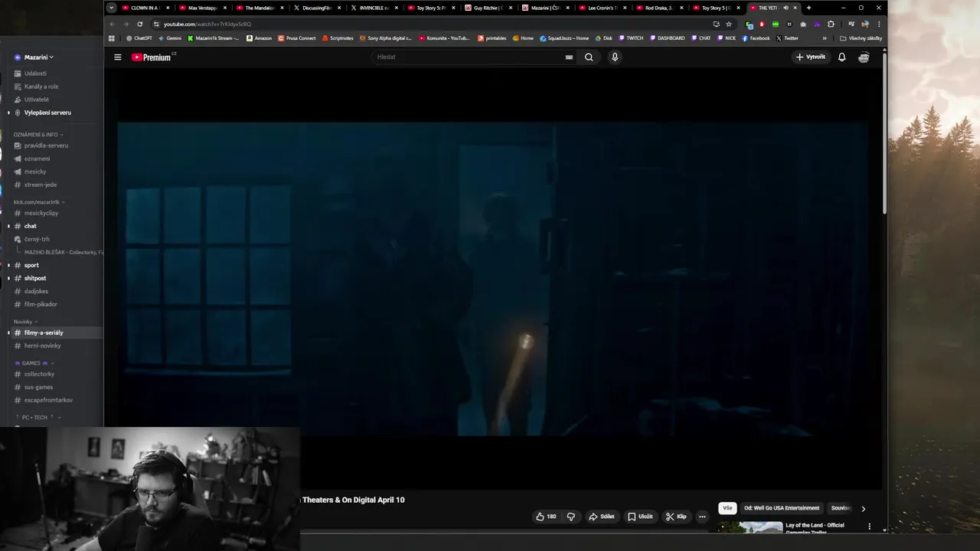Open the pravidla-serveru Discord channel

tap(46, 145)
